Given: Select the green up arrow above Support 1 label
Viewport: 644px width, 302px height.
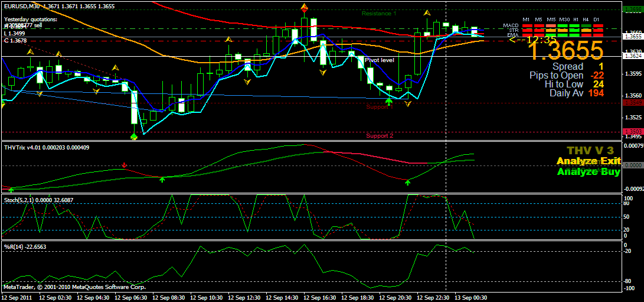Looking at the screenshot, I should [x=388, y=101].
